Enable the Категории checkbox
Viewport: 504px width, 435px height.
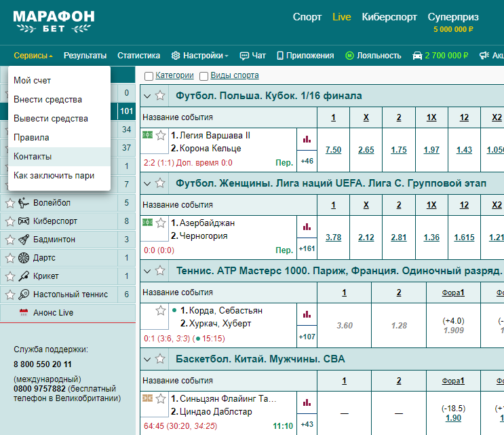coord(149,76)
